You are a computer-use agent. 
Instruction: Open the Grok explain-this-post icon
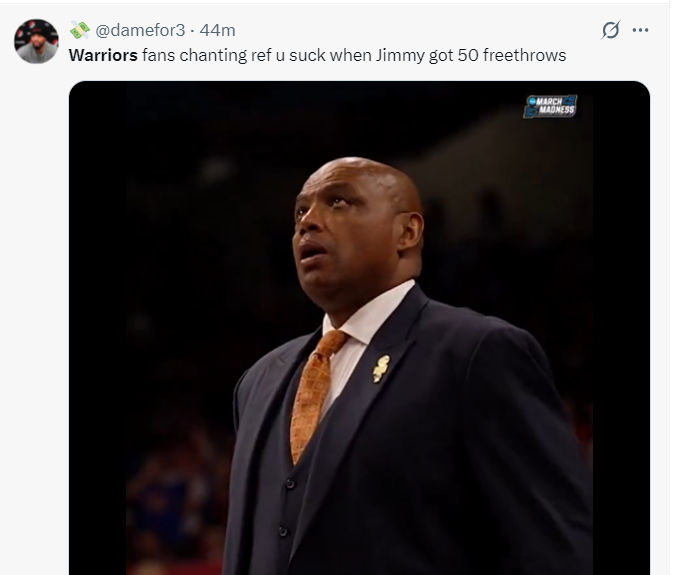coord(611,30)
